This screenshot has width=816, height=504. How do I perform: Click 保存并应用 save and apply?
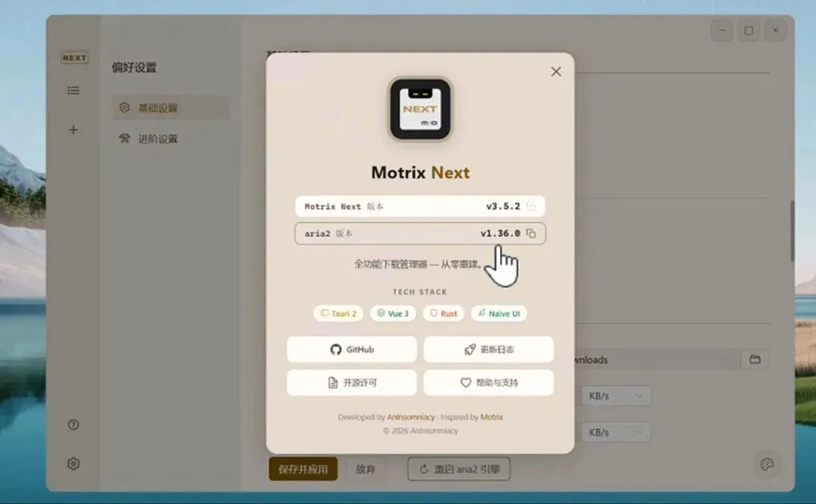coord(303,469)
